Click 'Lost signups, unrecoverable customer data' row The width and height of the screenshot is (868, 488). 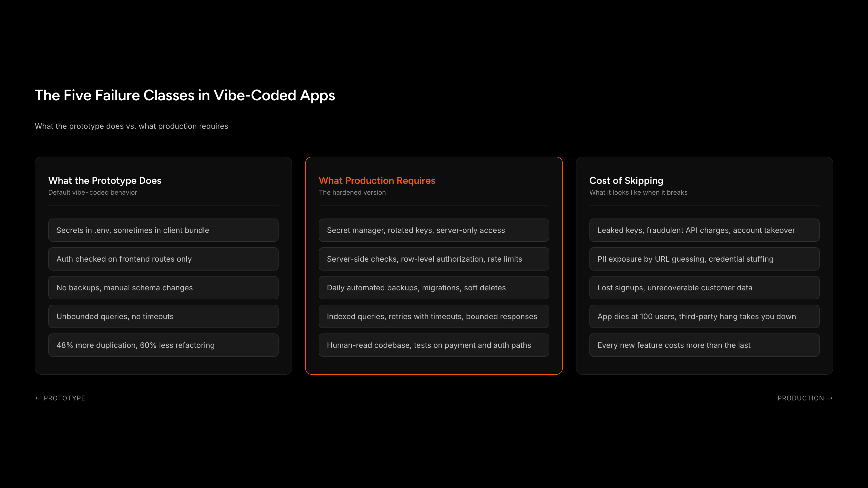pos(705,288)
